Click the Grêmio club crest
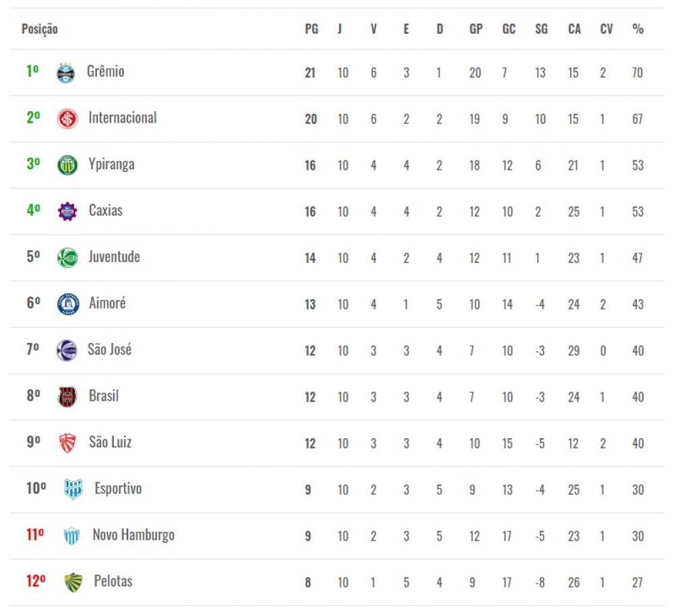Screen dimensions: 674x616 point(66,73)
